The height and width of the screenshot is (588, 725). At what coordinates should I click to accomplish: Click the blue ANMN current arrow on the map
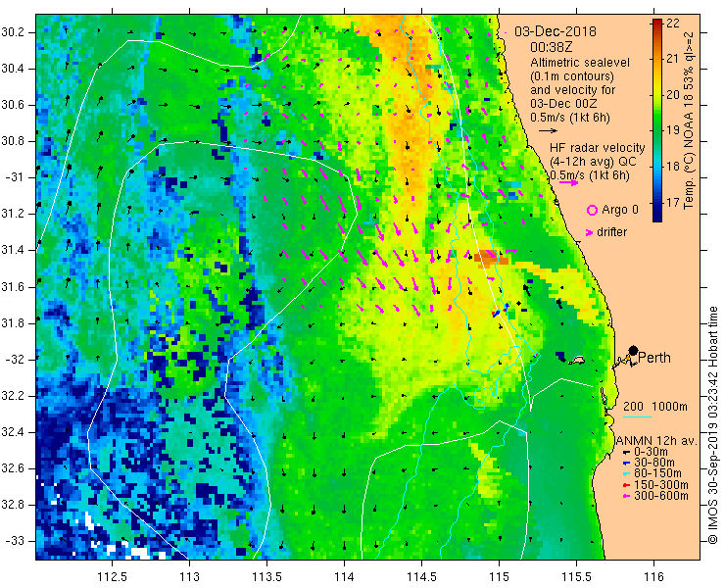496,314
